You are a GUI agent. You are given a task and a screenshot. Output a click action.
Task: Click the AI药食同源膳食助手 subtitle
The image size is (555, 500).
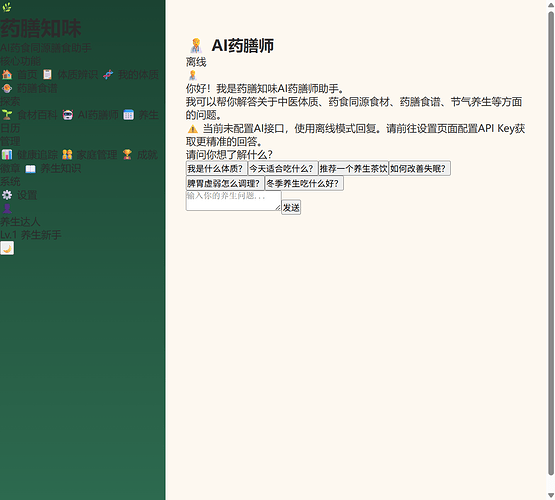46,47
